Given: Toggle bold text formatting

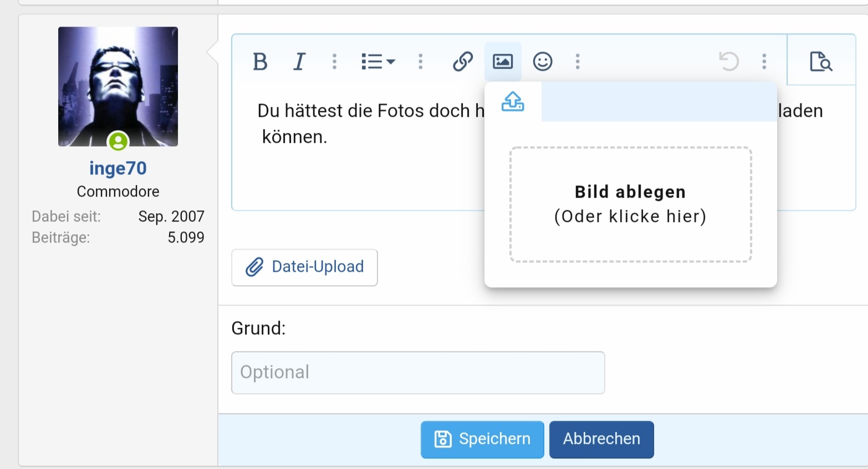Looking at the screenshot, I should 259,61.
